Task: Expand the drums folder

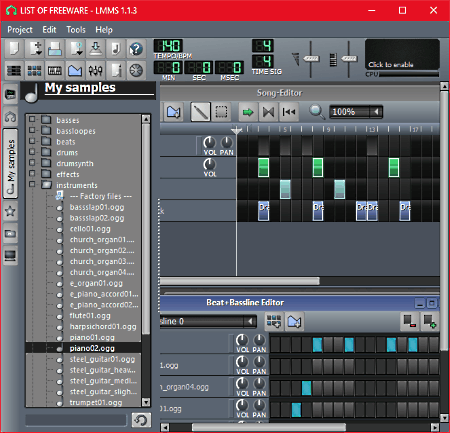Action: click(x=32, y=152)
